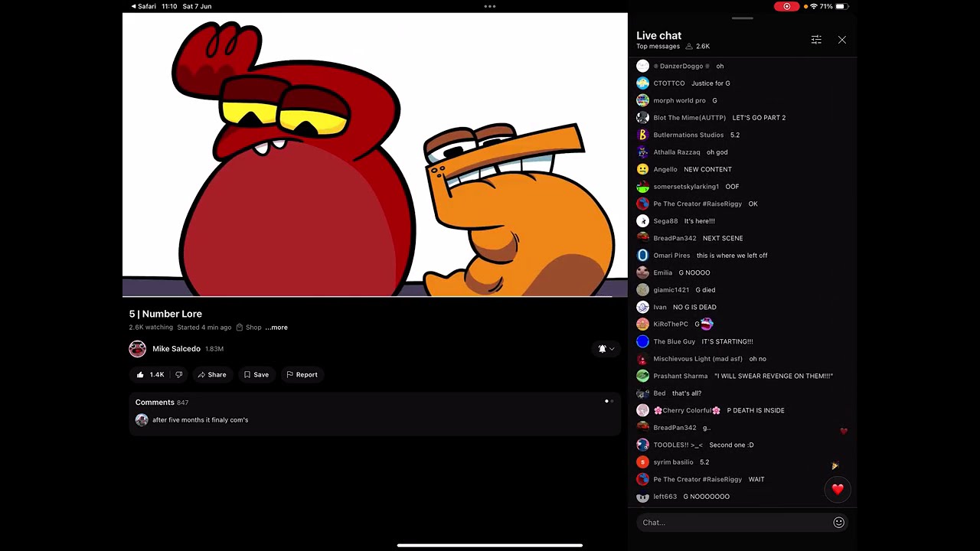Select message 'IT'S STARTING!!!'

tap(727, 341)
